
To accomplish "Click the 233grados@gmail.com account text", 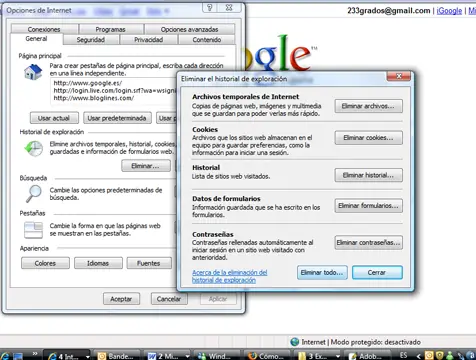I will tap(389, 11).
